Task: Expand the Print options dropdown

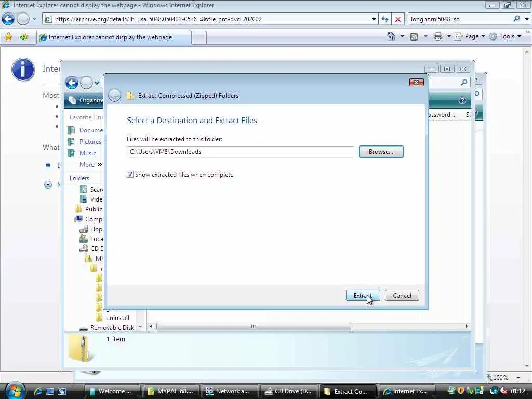Action: (448, 36)
